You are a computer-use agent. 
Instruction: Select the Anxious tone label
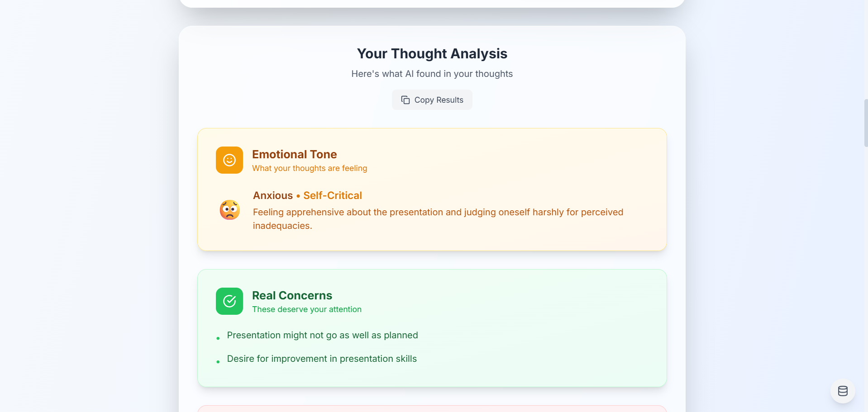273,195
